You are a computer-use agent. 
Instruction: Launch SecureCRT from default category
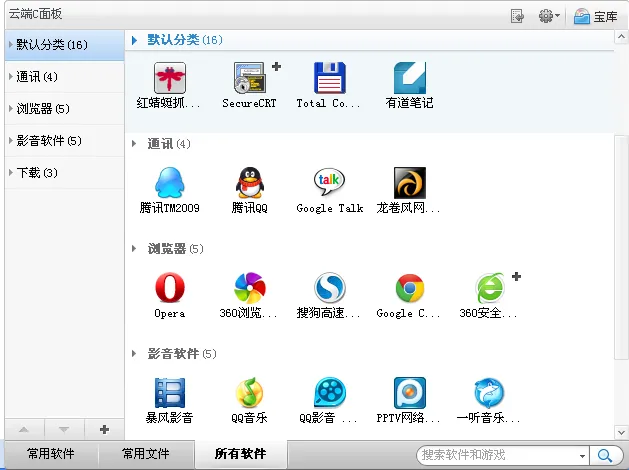tap(249, 78)
